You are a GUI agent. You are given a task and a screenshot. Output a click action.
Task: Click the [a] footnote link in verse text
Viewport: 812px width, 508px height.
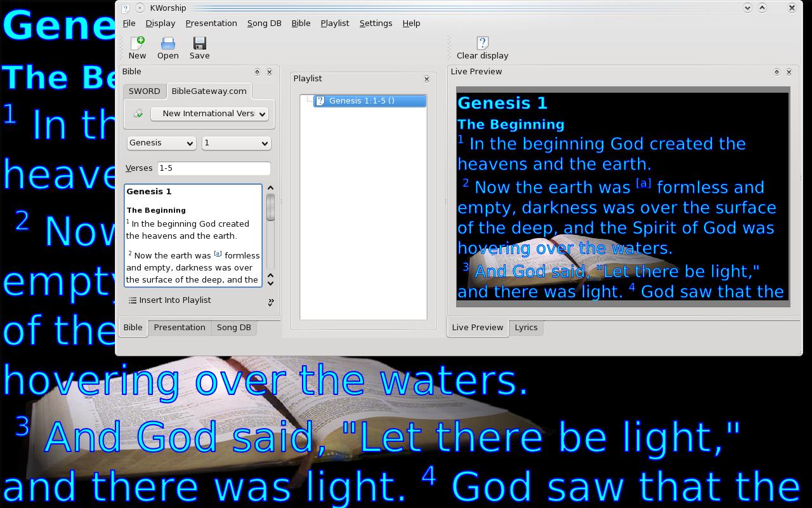pos(218,253)
